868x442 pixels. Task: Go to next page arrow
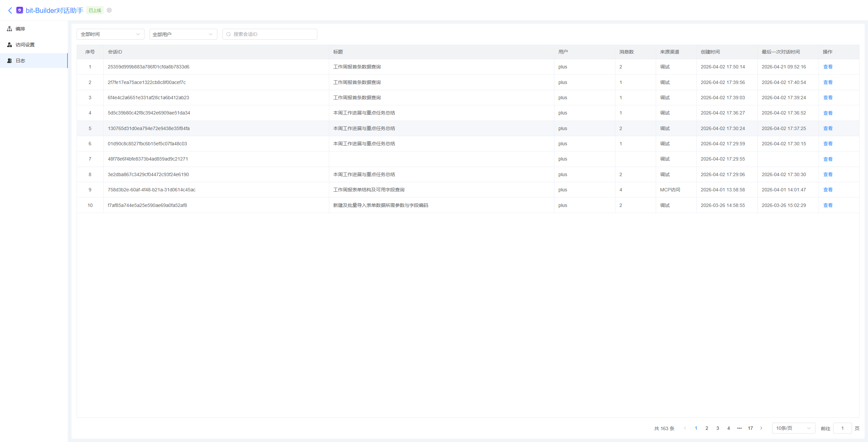click(x=761, y=428)
